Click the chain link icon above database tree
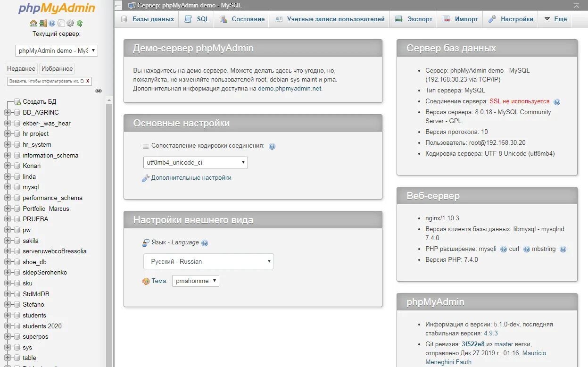 pyautogui.click(x=99, y=91)
